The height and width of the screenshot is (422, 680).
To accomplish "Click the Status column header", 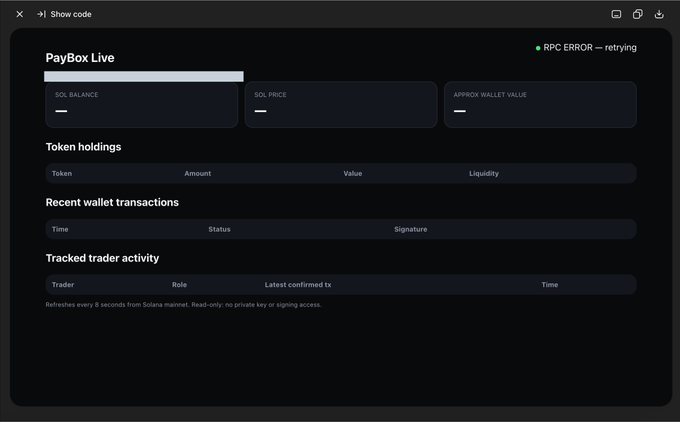I will 219,229.
